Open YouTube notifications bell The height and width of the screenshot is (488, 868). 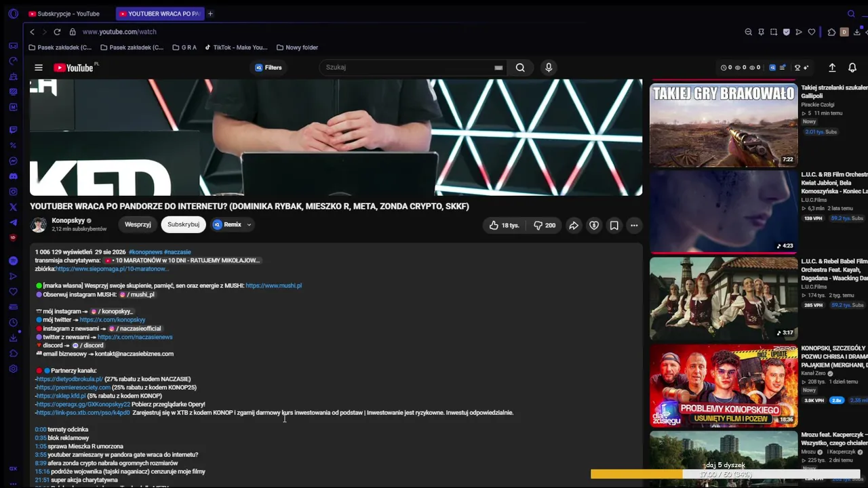852,68
